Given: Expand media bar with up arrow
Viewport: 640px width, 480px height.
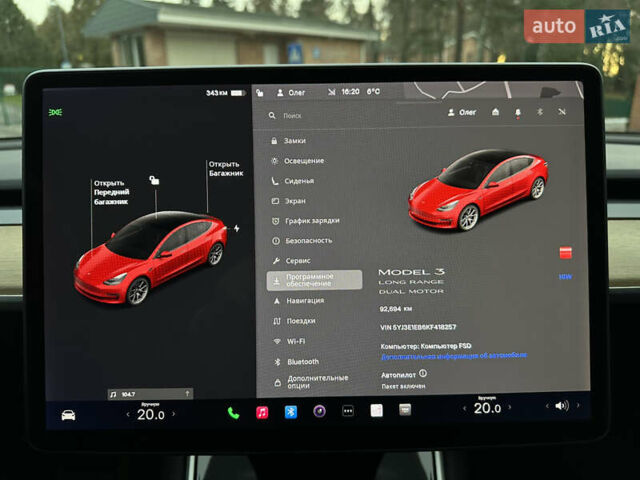Looking at the screenshot, I should click(187, 393).
